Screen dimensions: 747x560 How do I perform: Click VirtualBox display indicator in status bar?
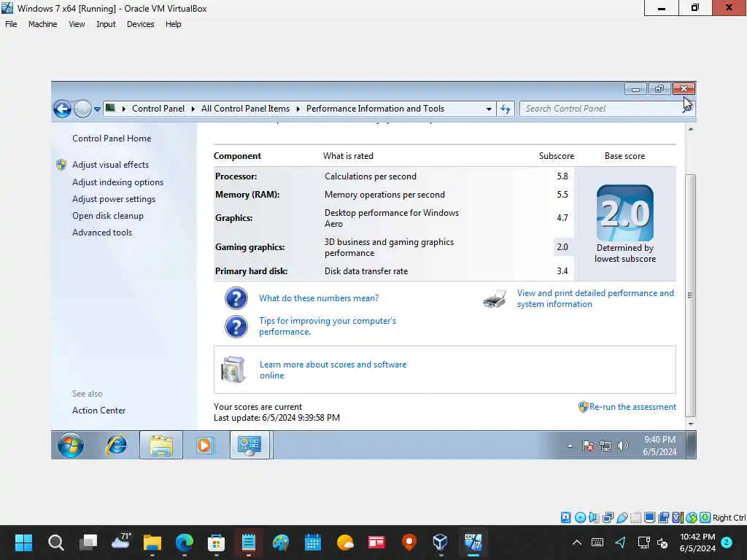pyautogui.click(x=649, y=518)
